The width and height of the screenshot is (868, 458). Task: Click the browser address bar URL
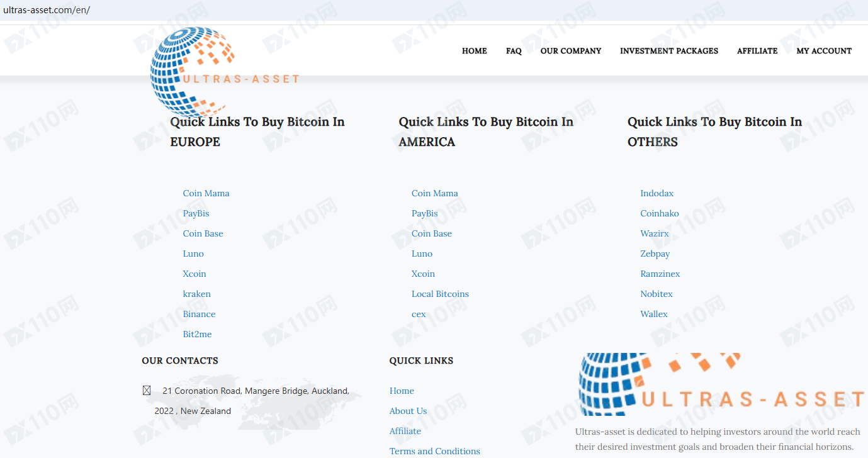[x=47, y=11]
